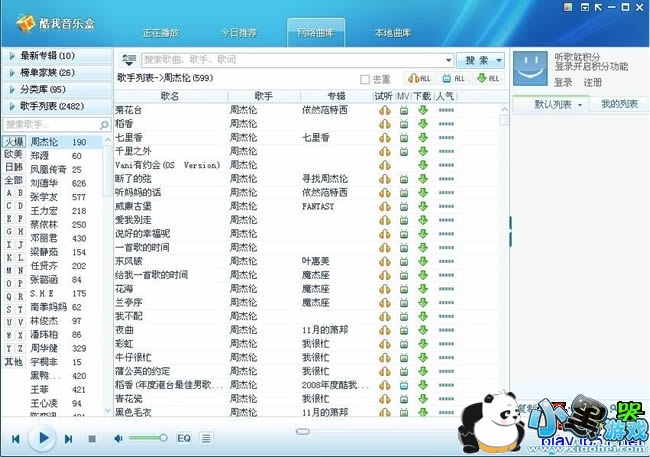Switch to the 今日推荐 tab
650x457 pixels.
click(x=238, y=33)
